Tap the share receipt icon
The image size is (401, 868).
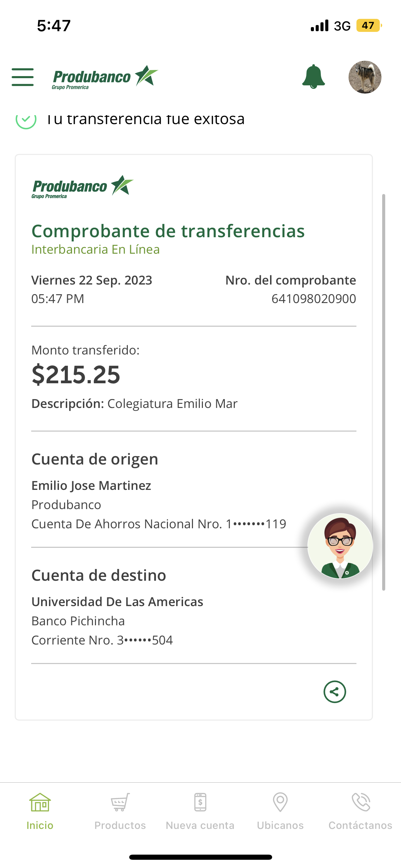pos(335,691)
